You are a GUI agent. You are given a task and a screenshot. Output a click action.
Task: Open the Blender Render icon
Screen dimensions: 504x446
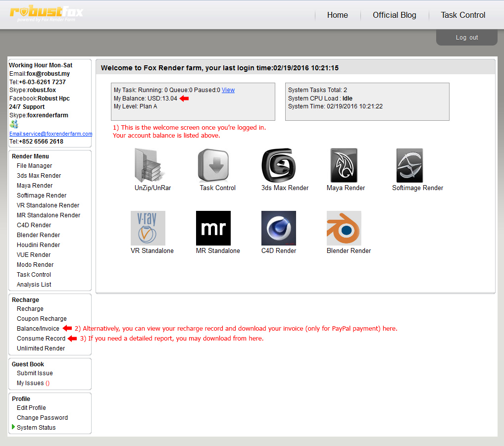344,228
